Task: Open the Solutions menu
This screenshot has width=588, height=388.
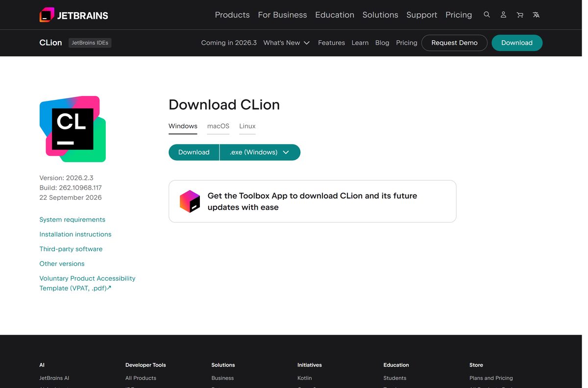Action: point(380,15)
